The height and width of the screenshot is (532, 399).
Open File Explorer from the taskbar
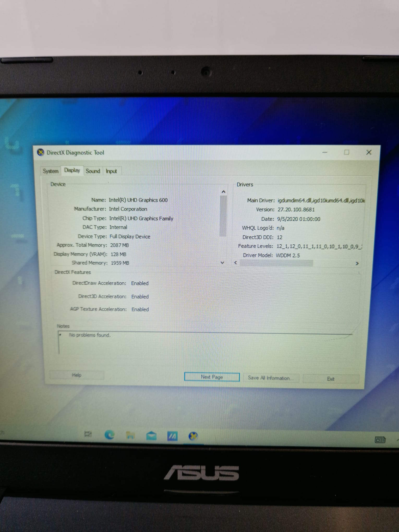(x=130, y=435)
